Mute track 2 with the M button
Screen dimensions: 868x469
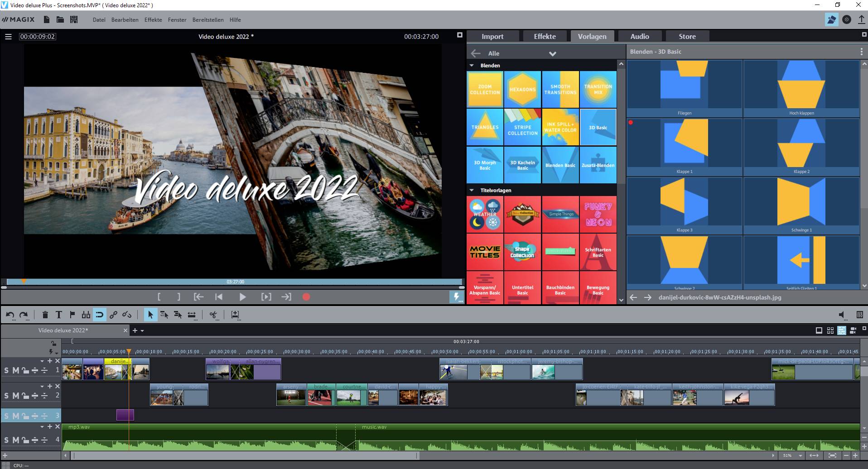[x=15, y=396]
